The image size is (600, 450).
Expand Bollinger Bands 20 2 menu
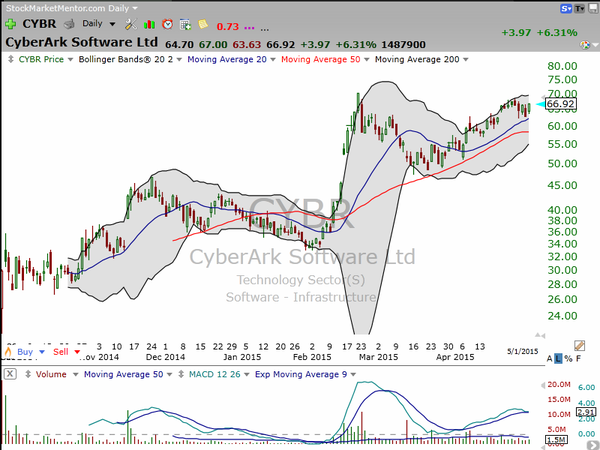tap(179, 60)
